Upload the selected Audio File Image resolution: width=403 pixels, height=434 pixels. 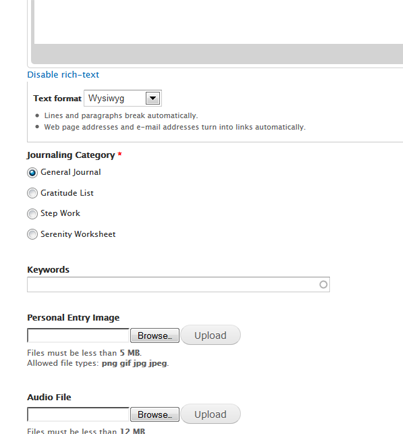210,414
